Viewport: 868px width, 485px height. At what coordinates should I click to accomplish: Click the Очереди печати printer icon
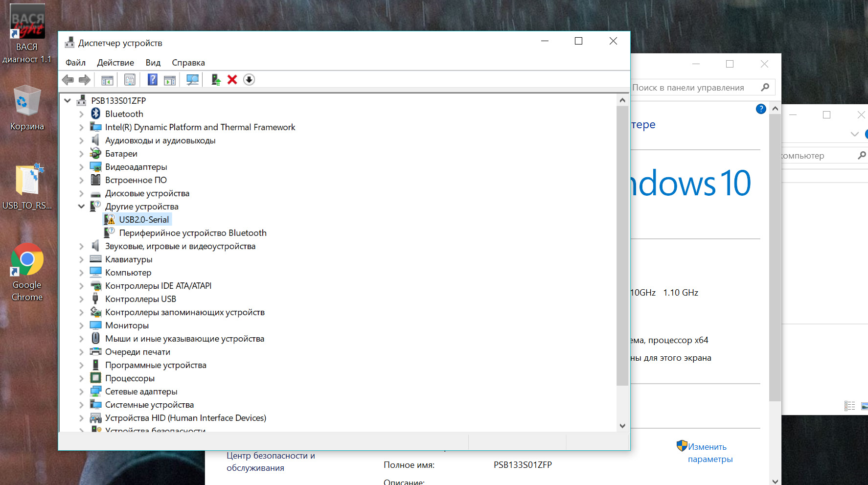pyautogui.click(x=96, y=351)
